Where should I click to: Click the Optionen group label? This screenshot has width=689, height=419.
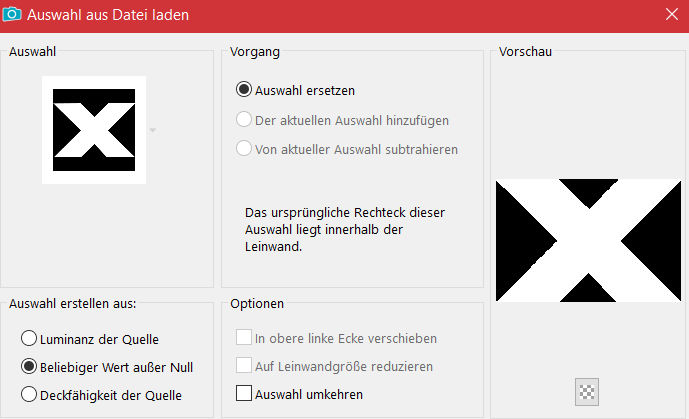(x=257, y=303)
